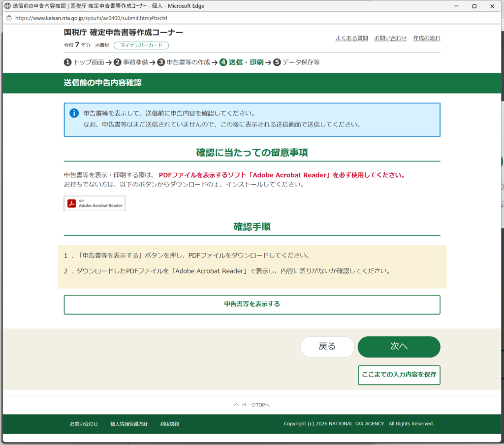This screenshot has width=504, height=445.
Task: Open 個人情報保護方針 in the footer
Action: (129, 424)
